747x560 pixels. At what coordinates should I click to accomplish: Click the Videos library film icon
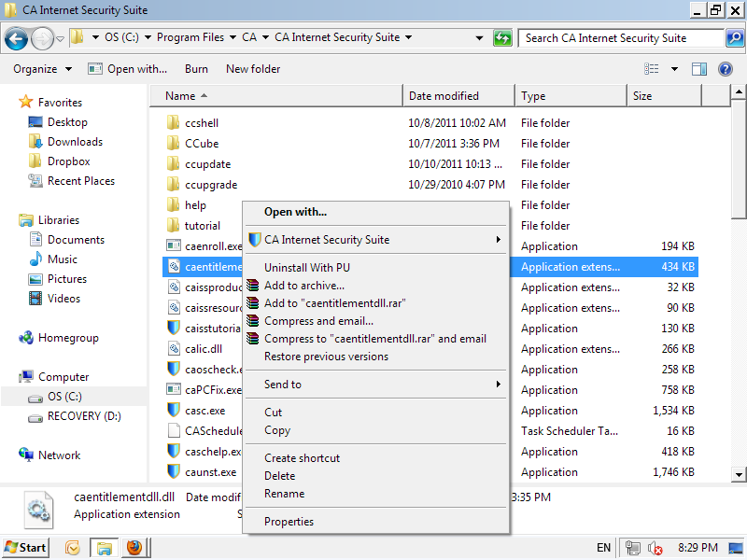[x=35, y=298]
